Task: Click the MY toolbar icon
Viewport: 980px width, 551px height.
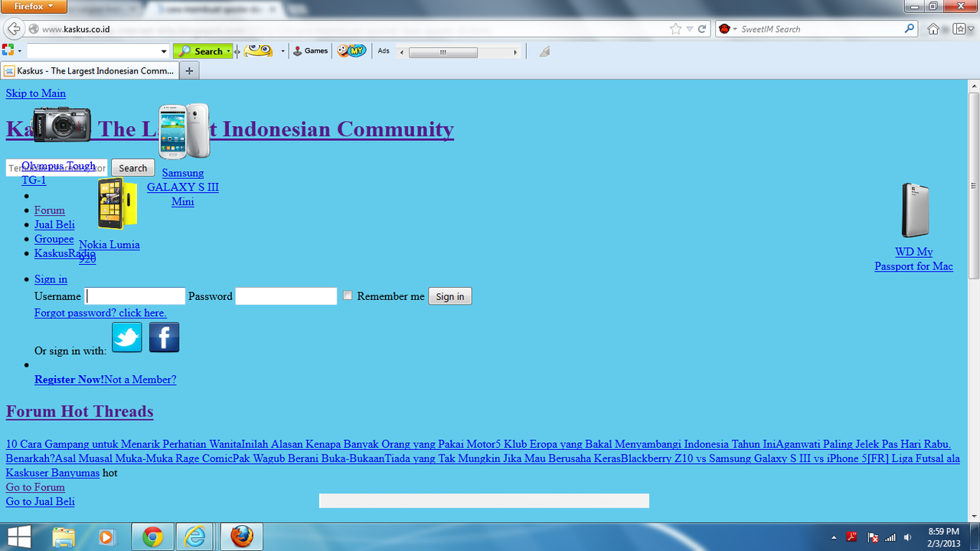Action: tap(351, 51)
